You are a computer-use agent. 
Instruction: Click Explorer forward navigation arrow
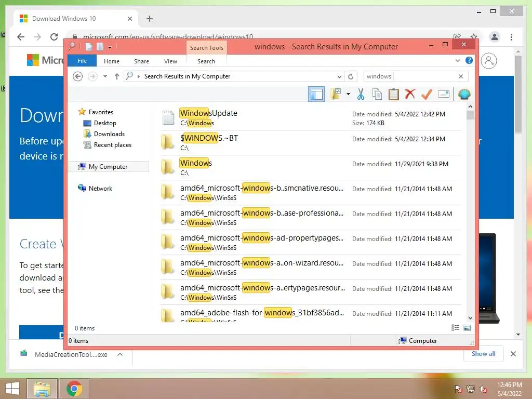click(92, 76)
